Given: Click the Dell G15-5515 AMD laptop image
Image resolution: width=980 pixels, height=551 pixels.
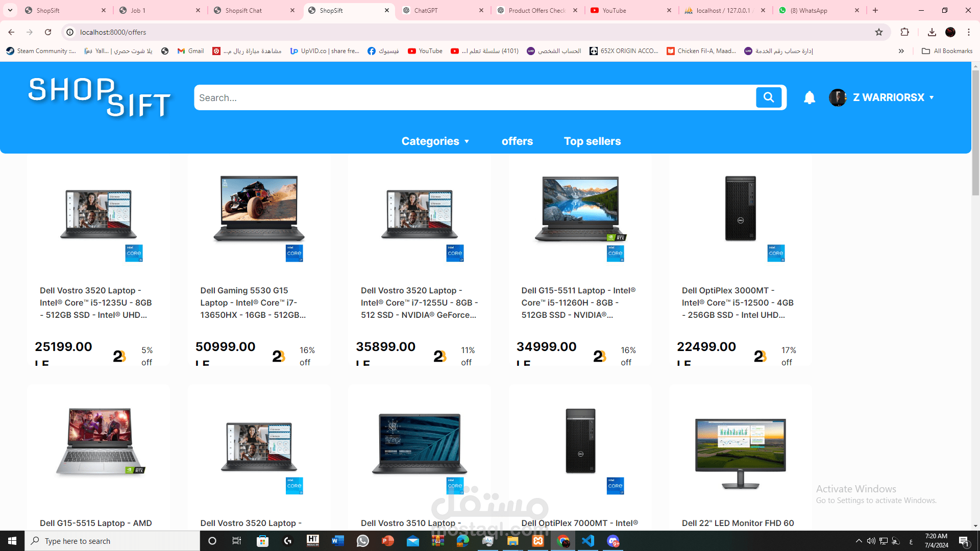Looking at the screenshot, I should tap(100, 442).
